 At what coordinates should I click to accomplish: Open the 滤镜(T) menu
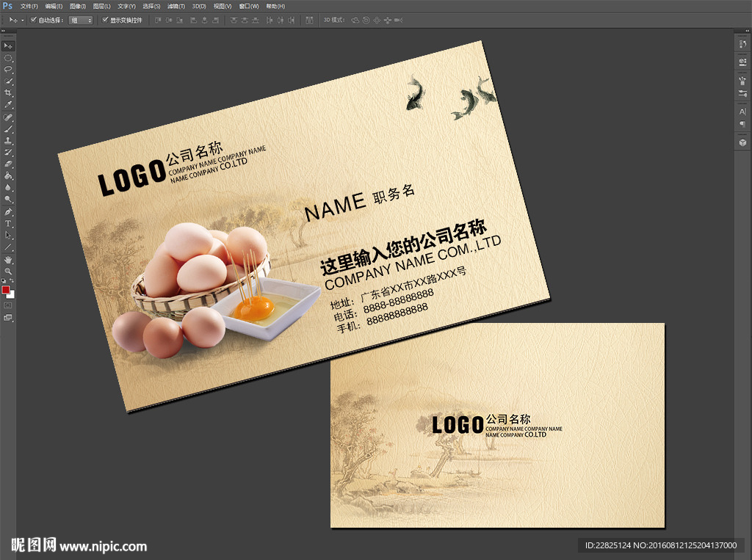click(176, 6)
